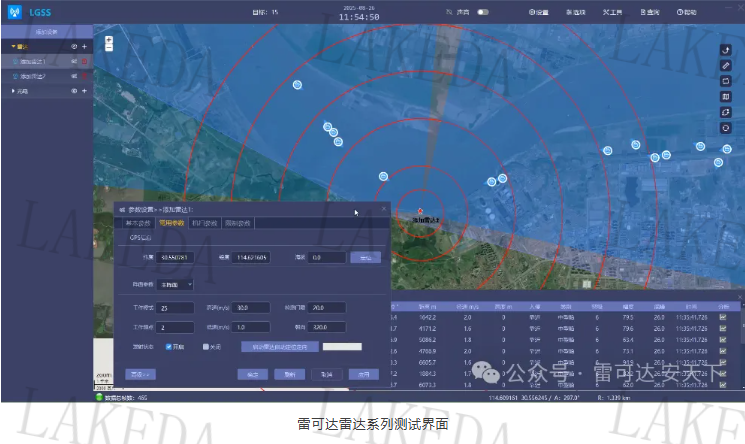Toggle visibility eye of the second group

74,91
